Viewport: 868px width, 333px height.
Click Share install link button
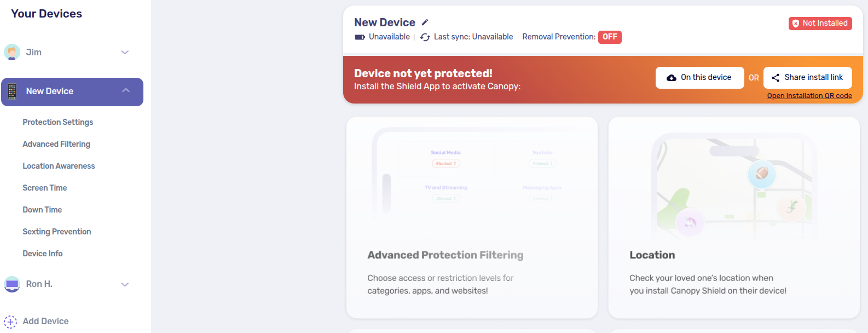(808, 78)
